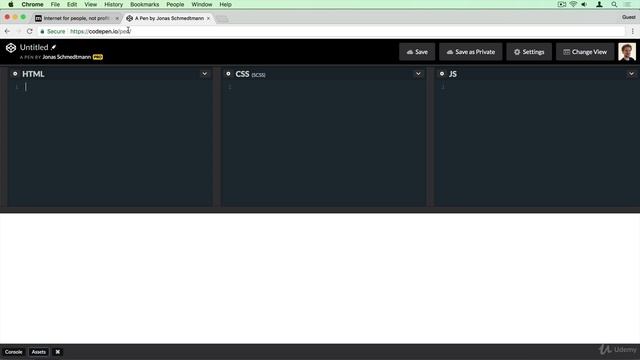Open the Apple menu
The image size is (640, 360).
click(11, 4)
